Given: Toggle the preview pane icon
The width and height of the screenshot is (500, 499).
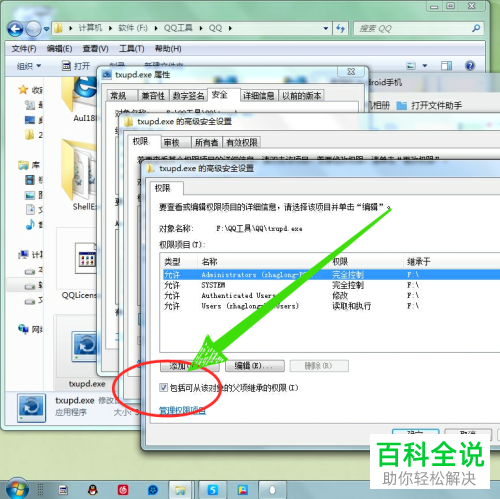Looking at the screenshot, I should click(x=446, y=66).
